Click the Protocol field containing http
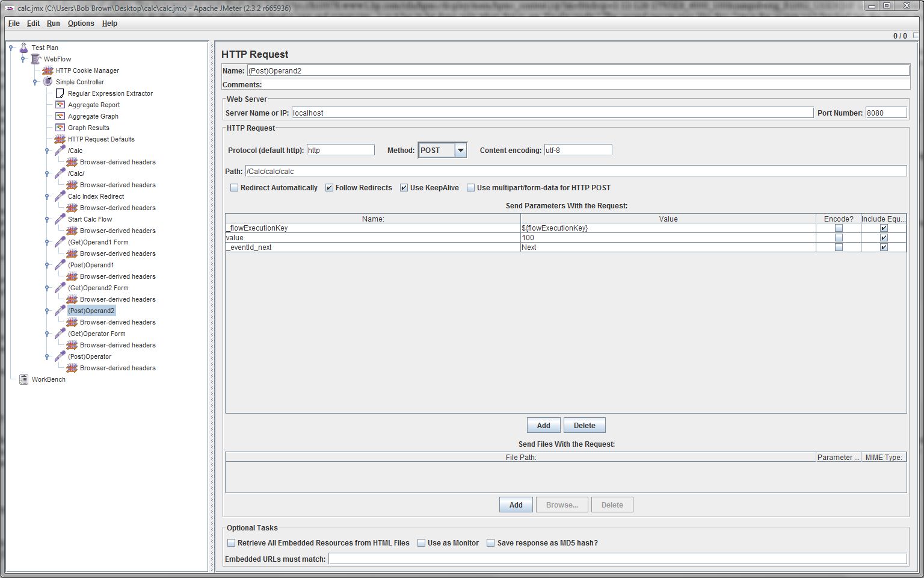 [340, 150]
